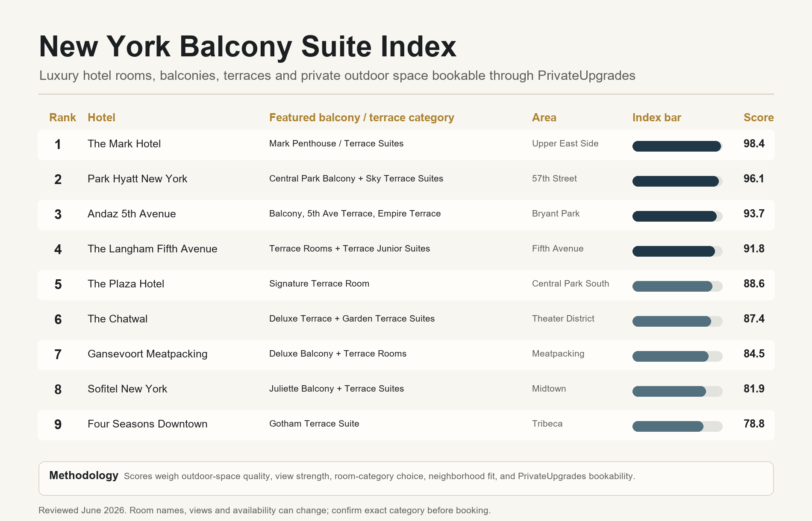
Task: Click the Rank column header
Action: click(x=62, y=117)
